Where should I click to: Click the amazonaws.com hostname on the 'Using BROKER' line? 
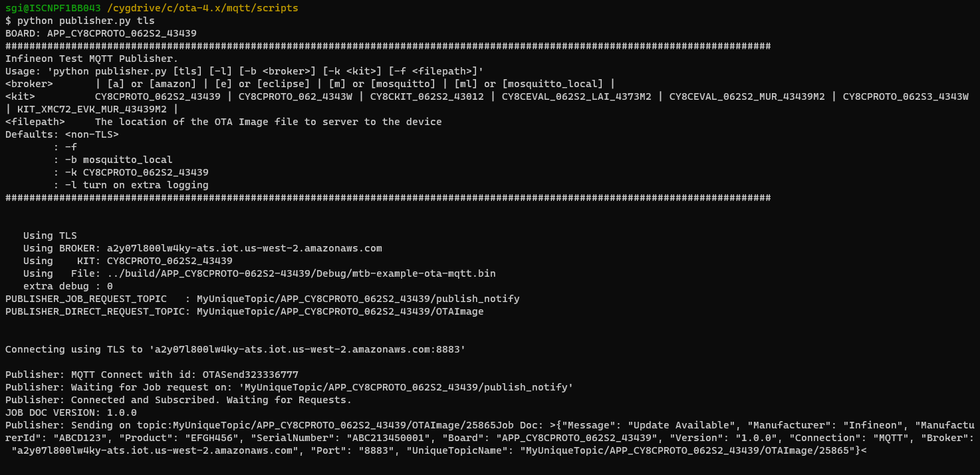tap(244, 248)
